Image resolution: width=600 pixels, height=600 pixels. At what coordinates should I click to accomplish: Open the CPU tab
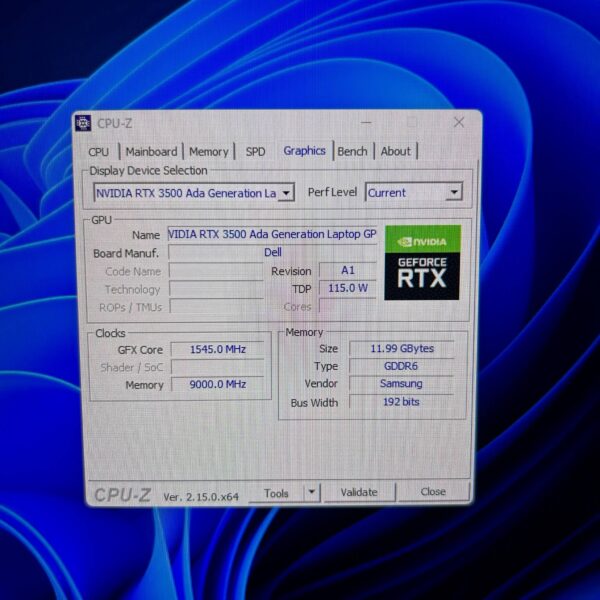pyautogui.click(x=99, y=152)
